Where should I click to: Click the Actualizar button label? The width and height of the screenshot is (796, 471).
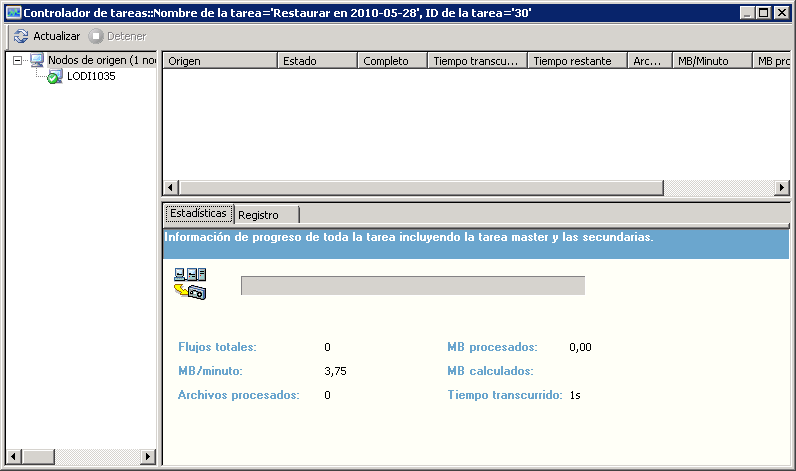[x=57, y=36]
